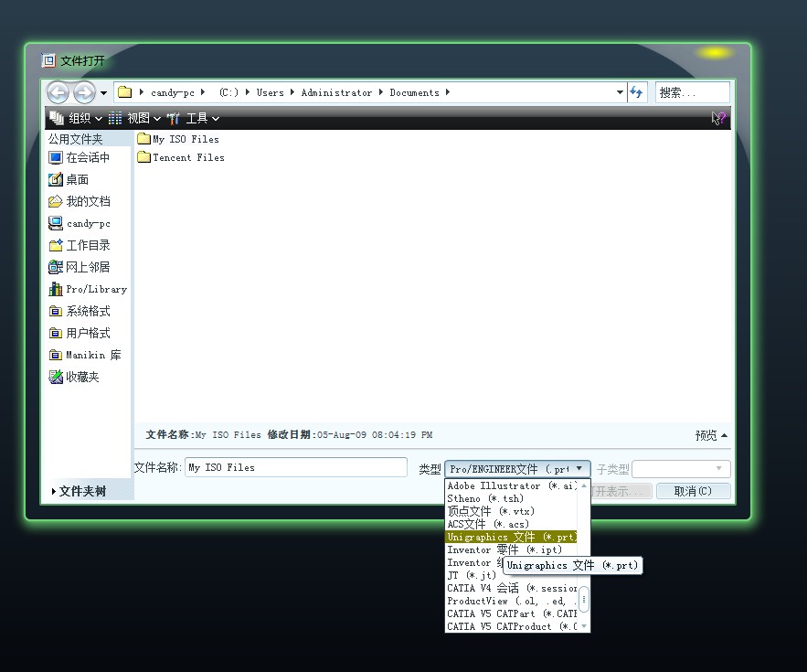Open Manikin 库 in sidebar
This screenshot has width=807, height=672.
click(x=85, y=355)
